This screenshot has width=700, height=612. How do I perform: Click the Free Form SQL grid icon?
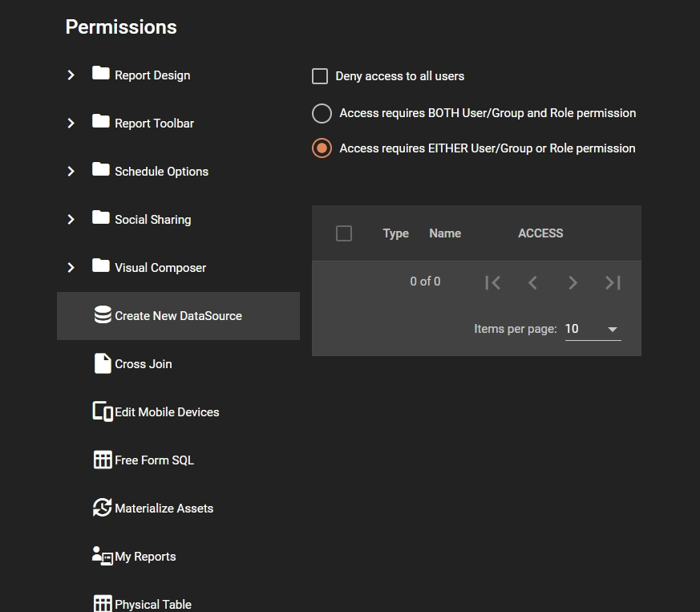point(103,460)
